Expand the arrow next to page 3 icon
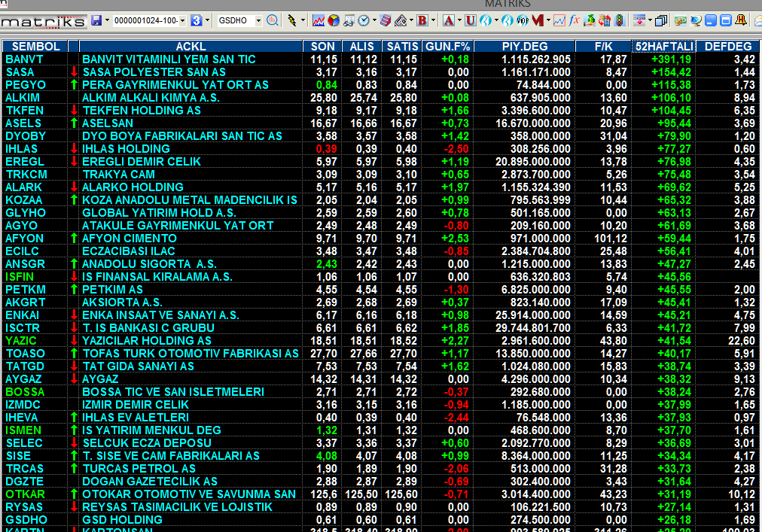This screenshot has width=762, height=532. pyautogui.click(x=208, y=20)
